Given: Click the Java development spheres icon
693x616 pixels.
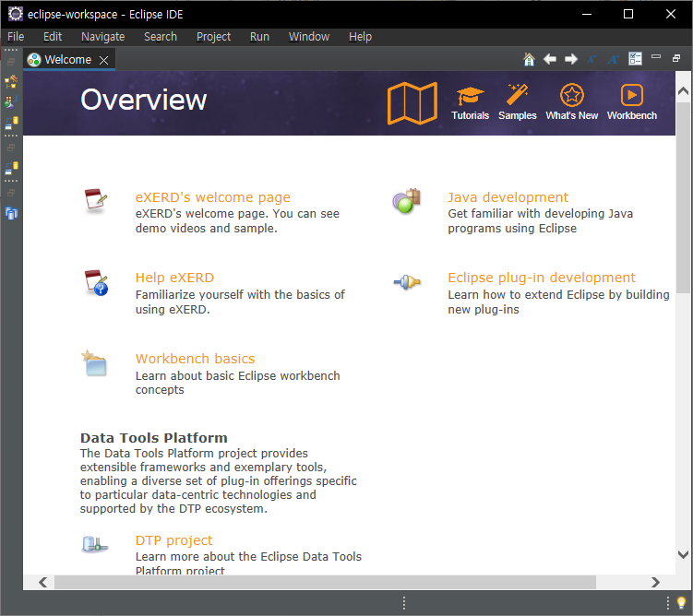Looking at the screenshot, I should click(406, 200).
